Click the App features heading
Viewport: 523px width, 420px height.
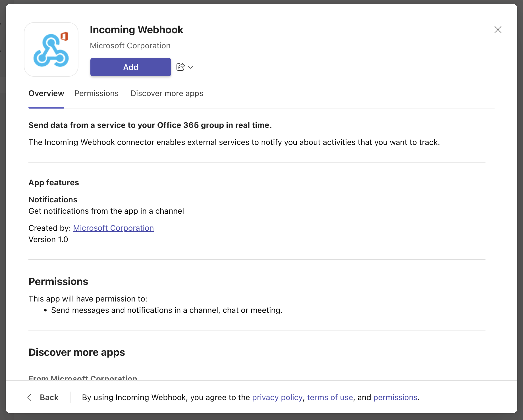[54, 182]
